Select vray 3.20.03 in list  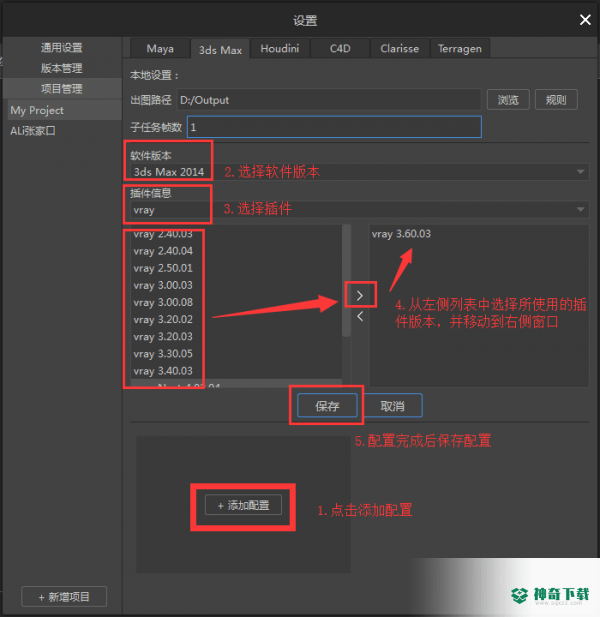(236, 337)
